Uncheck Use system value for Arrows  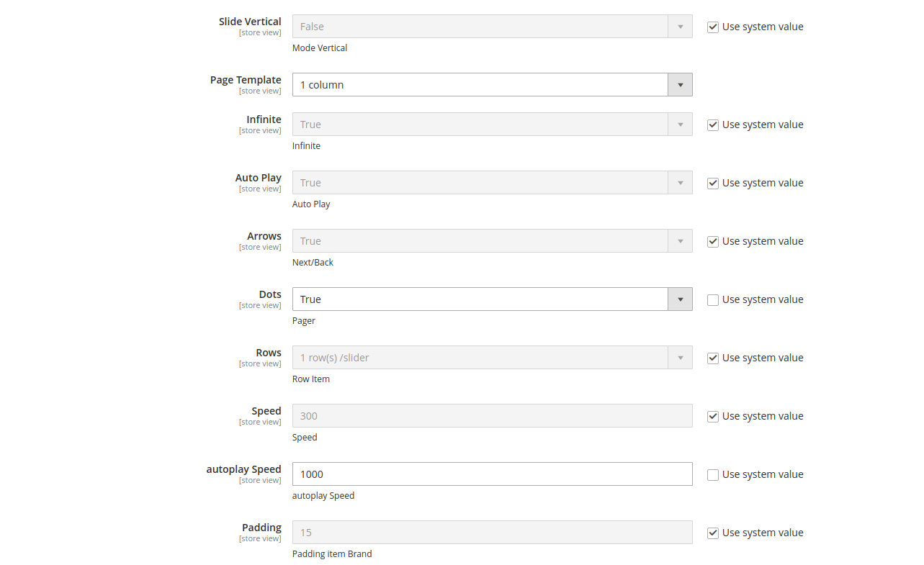713,242
